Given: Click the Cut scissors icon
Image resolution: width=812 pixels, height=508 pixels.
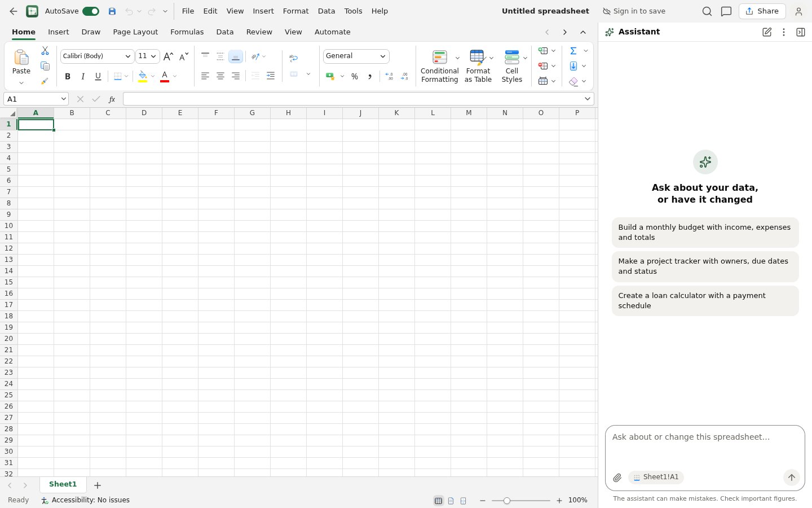Looking at the screenshot, I should click(45, 51).
